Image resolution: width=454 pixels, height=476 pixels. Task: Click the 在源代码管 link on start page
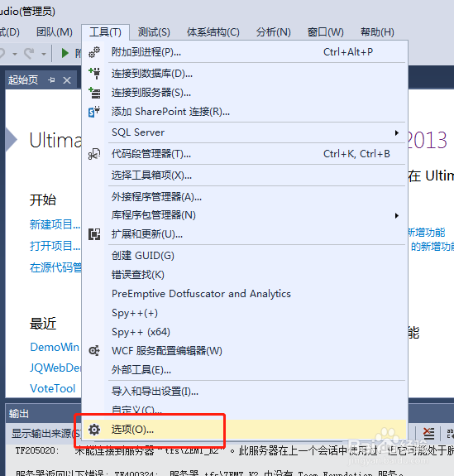point(55,267)
